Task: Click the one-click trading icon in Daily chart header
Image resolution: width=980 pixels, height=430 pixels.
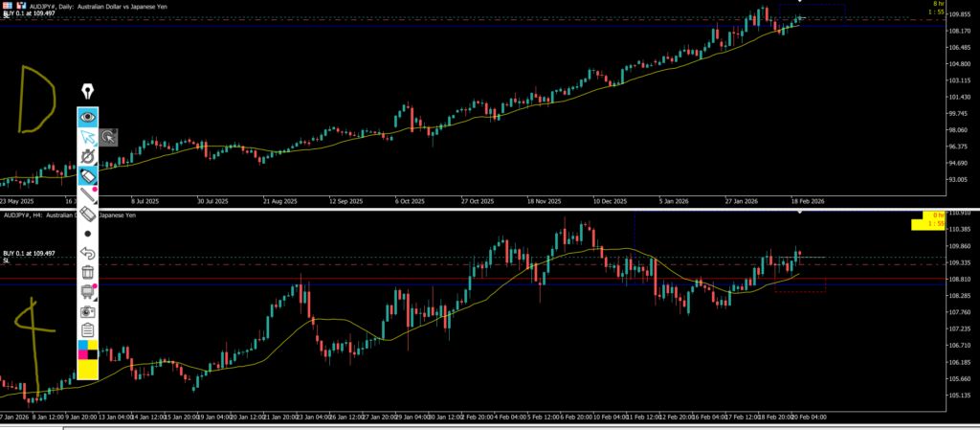Action: click(x=20, y=4)
